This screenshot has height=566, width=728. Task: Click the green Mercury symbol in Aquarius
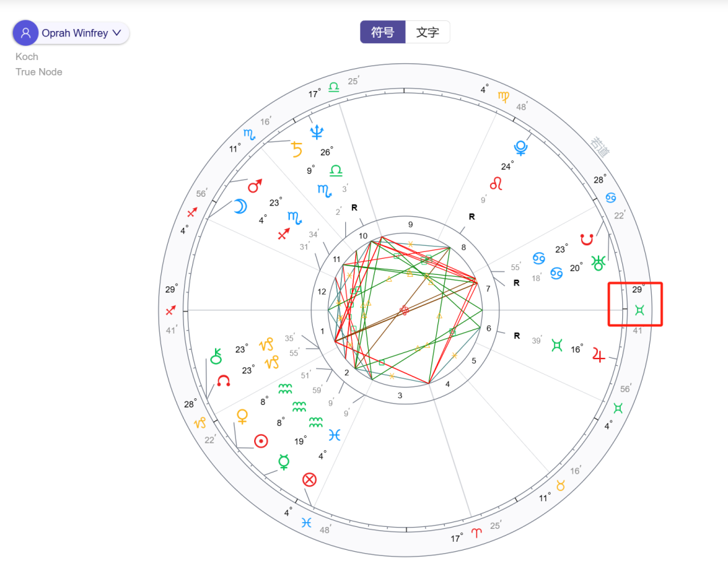286,464
